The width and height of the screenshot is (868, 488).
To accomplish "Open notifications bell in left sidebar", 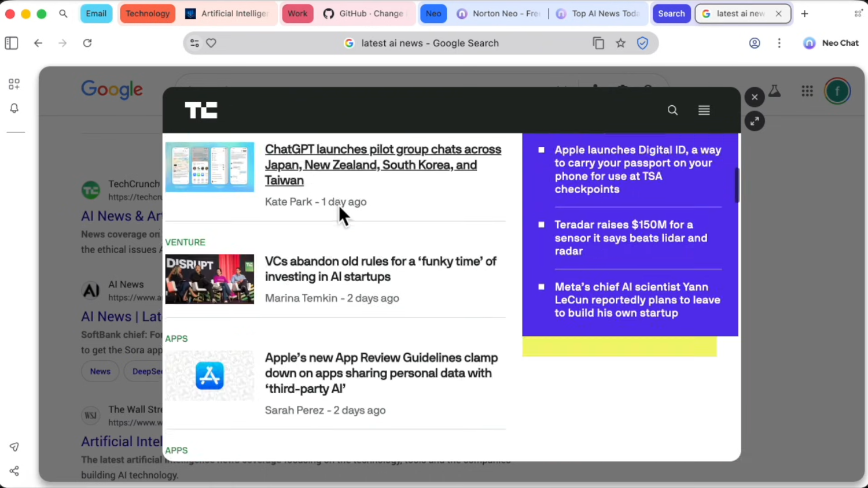I will (x=14, y=108).
